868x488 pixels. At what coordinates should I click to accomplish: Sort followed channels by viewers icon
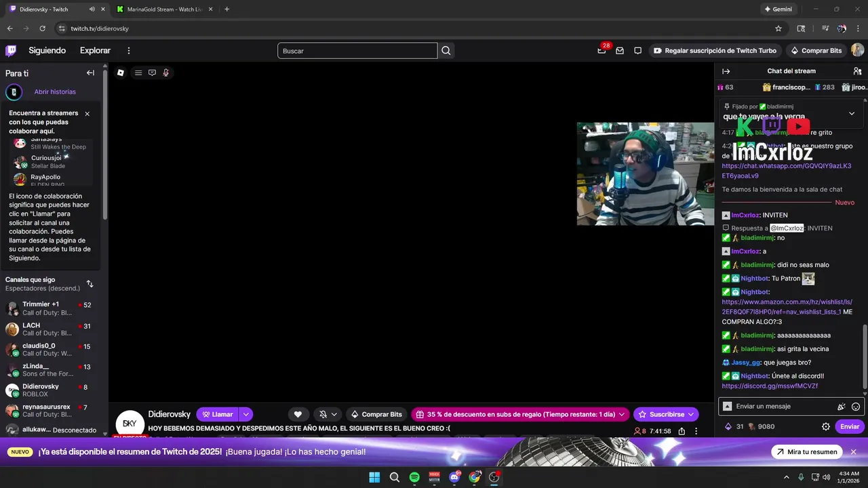(90, 284)
